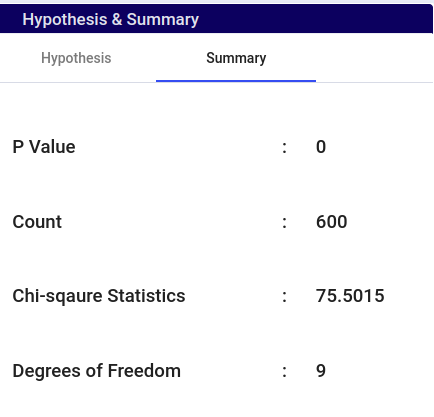Viewport: 434px width, 417px height.
Task: Click the Hypothesis & Summary panel title
Action: click(111, 19)
